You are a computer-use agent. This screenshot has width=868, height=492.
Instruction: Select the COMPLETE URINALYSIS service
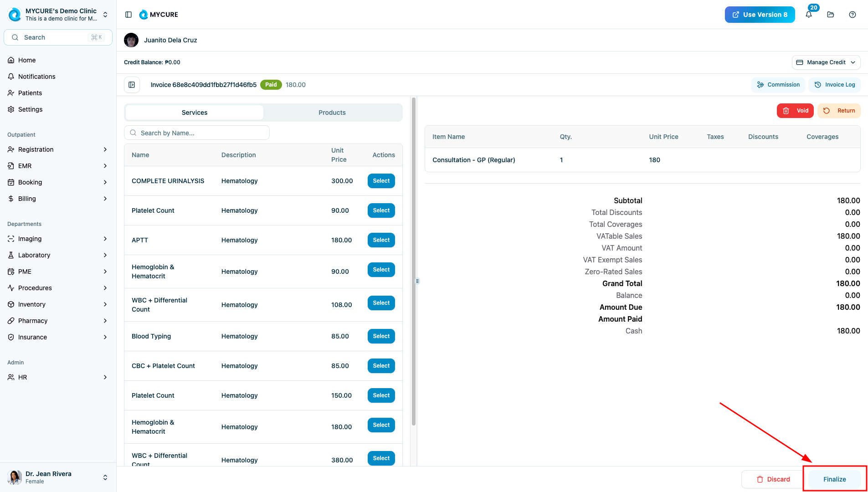click(381, 181)
